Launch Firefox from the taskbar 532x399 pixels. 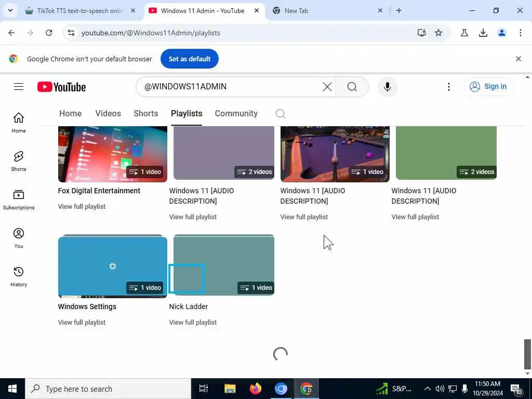click(255, 389)
